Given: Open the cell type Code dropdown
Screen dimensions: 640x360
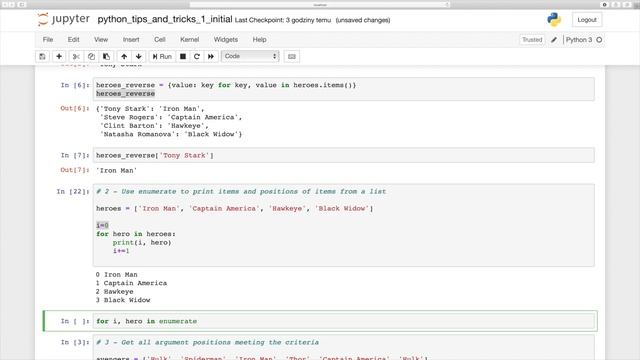Looking at the screenshot, I should [x=250, y=56].
